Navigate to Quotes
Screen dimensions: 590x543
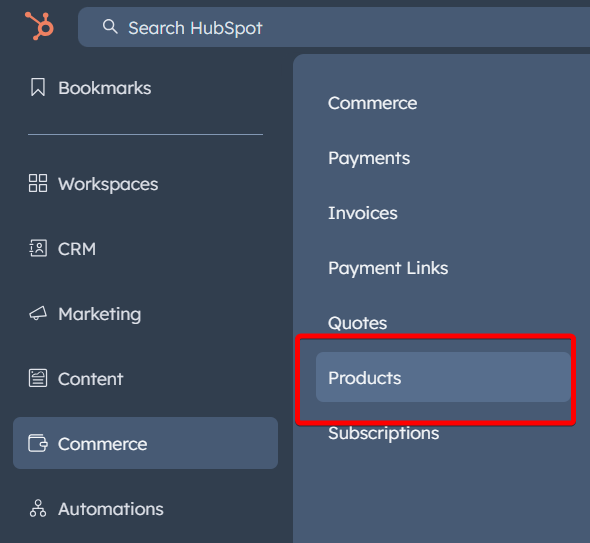(357, 323)
